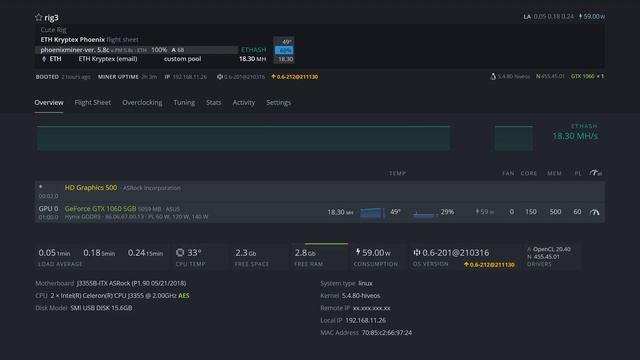Click the GPU 0 power limit value 60
640x360 pixels.
click(577, 212)
